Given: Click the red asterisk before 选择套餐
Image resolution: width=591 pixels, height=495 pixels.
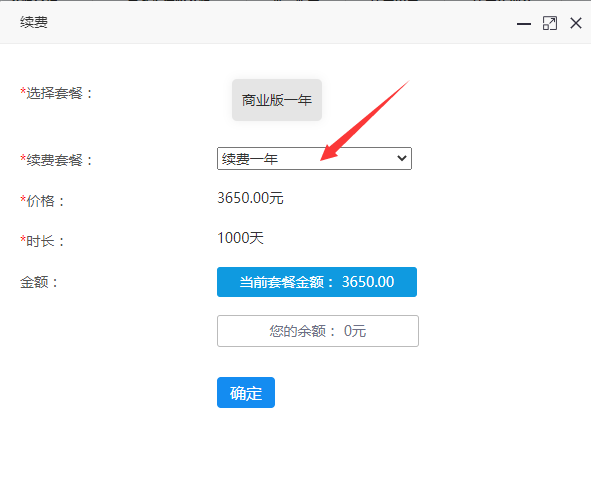Looking at the screenshot, I should 23,91.
